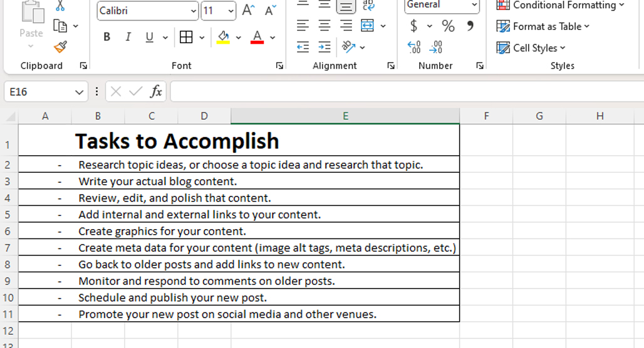Open the Number format dialog launcher
Viewport: 644px width, 348px height.
click(480, 66)
